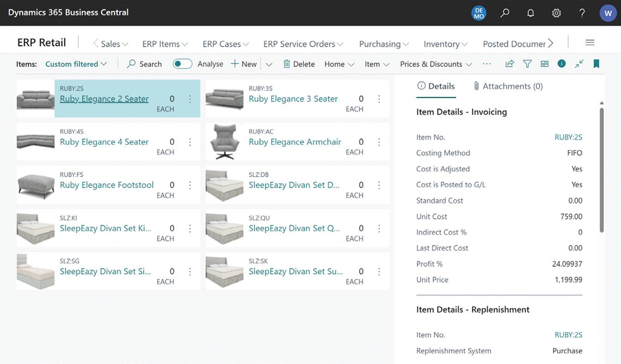The height and width of the screenshot is (364, 621).
Task: Click the Delete button
Action: click(299, 64)
